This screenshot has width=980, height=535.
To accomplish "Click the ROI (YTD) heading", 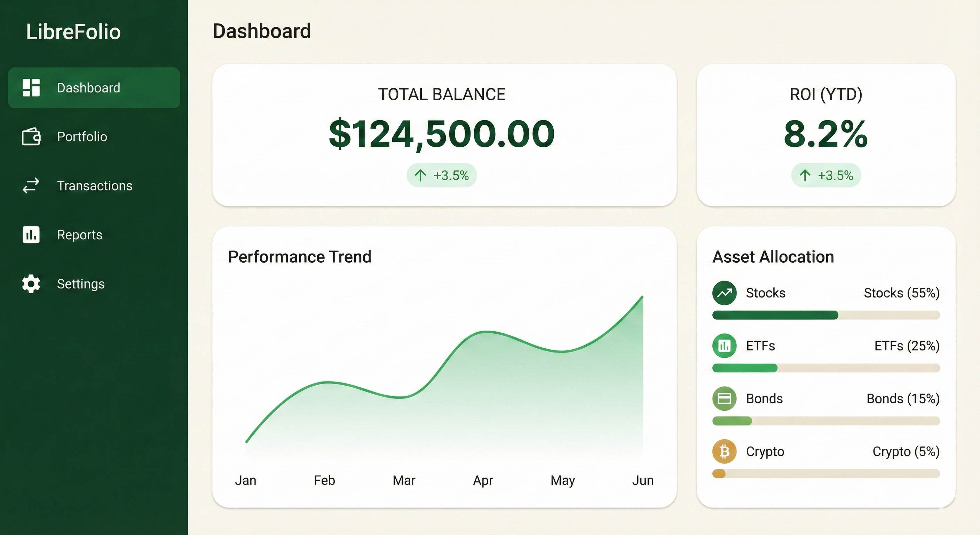I will click(826, 94).
